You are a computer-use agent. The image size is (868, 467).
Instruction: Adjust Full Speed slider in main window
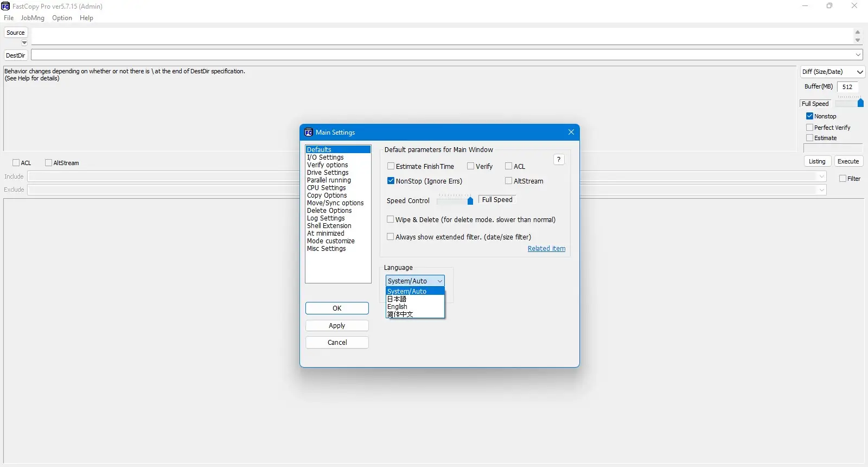[860, 103]
